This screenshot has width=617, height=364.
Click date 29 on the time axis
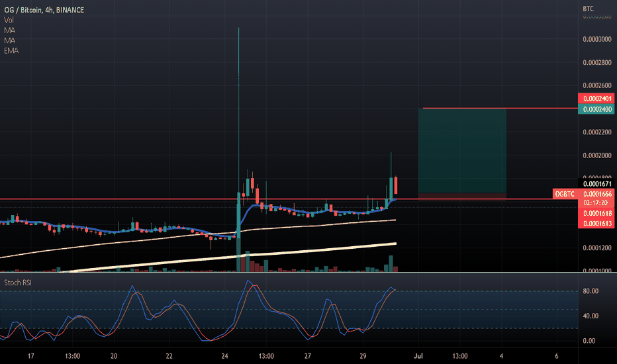(363, 356)
